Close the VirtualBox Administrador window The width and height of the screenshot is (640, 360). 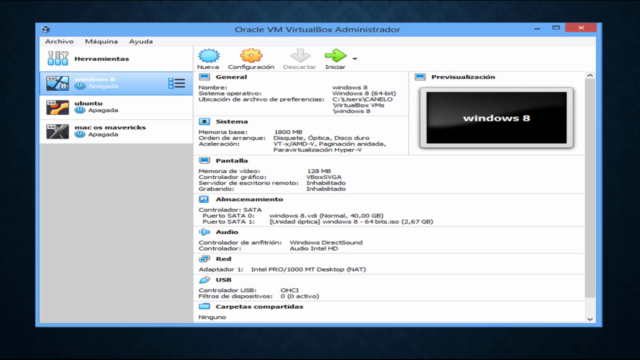coord(581,28)
